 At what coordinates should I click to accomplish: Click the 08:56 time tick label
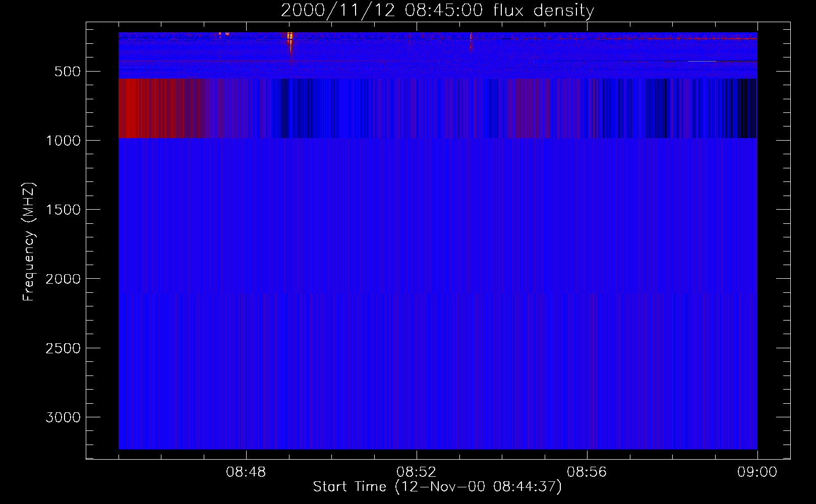tap(587, 472)
